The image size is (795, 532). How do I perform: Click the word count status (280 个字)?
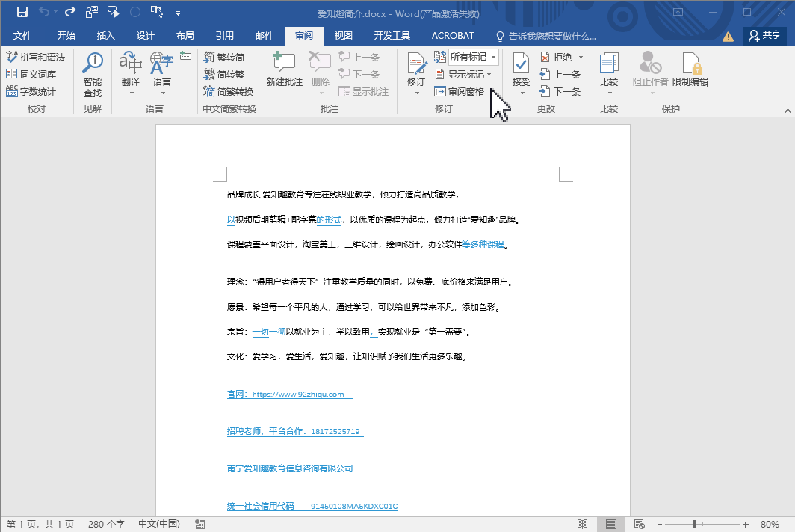pos(106,524)
